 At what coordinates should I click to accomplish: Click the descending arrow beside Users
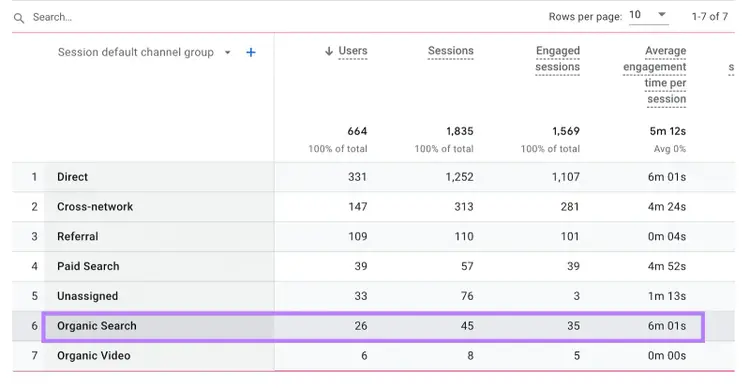point(329,51)
